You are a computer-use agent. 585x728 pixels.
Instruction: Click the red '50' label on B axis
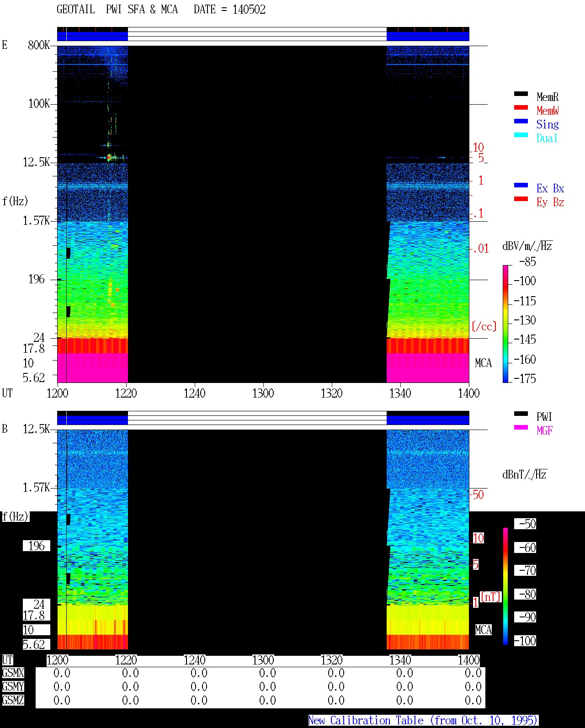[478, 494]
